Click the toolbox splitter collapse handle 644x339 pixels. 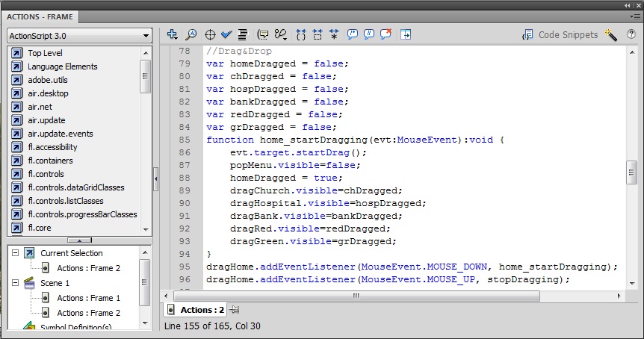click(x=79, y=240)
